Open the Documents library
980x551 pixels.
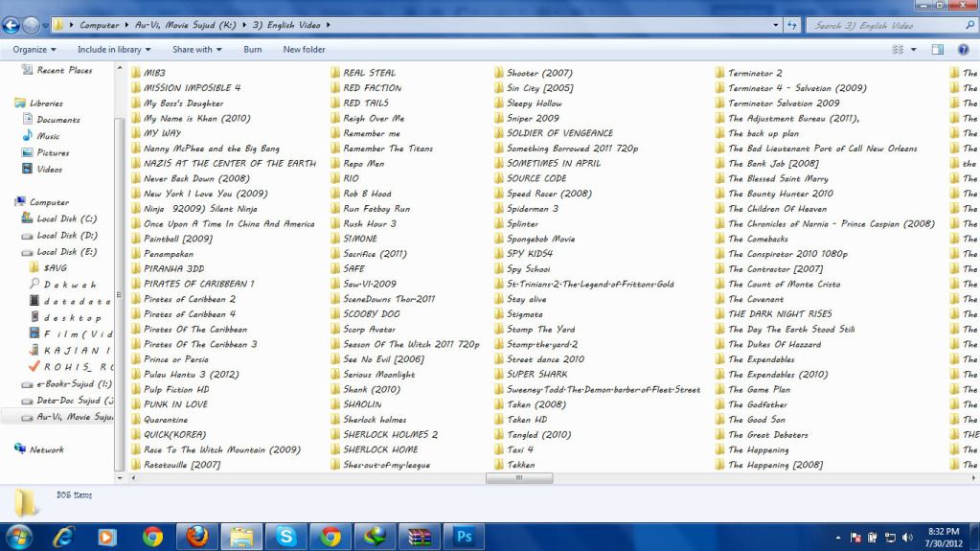coord(58,120)
